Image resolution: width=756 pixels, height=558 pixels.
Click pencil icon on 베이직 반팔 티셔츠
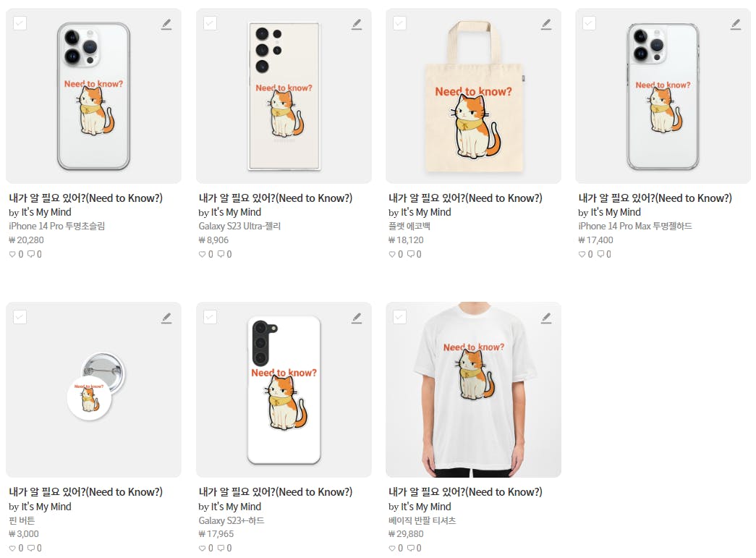coord(546,318)
